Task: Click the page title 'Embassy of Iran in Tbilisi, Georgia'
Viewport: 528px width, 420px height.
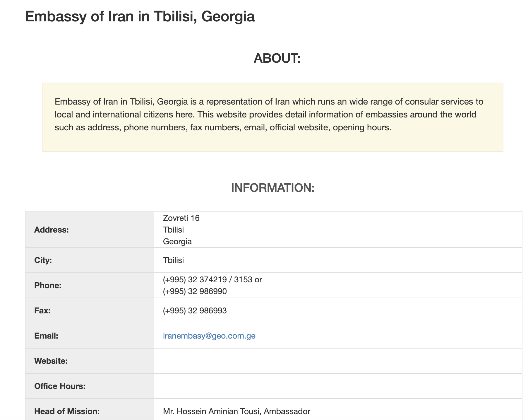Action: click(140, 16)
